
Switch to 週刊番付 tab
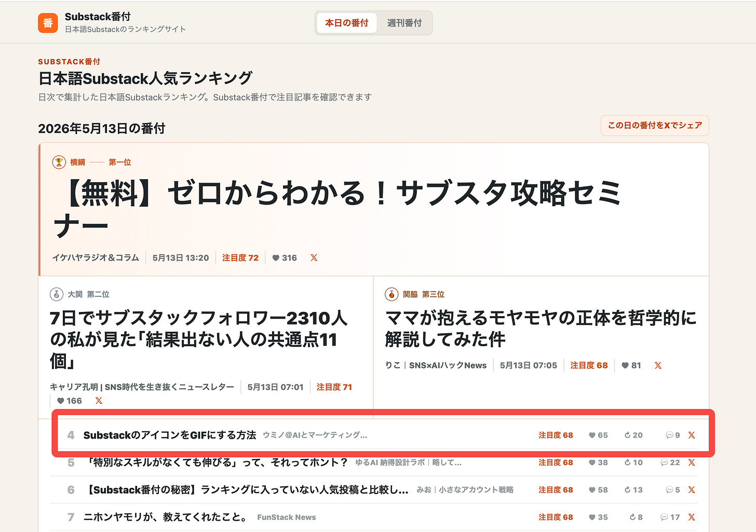click(404, 23)
